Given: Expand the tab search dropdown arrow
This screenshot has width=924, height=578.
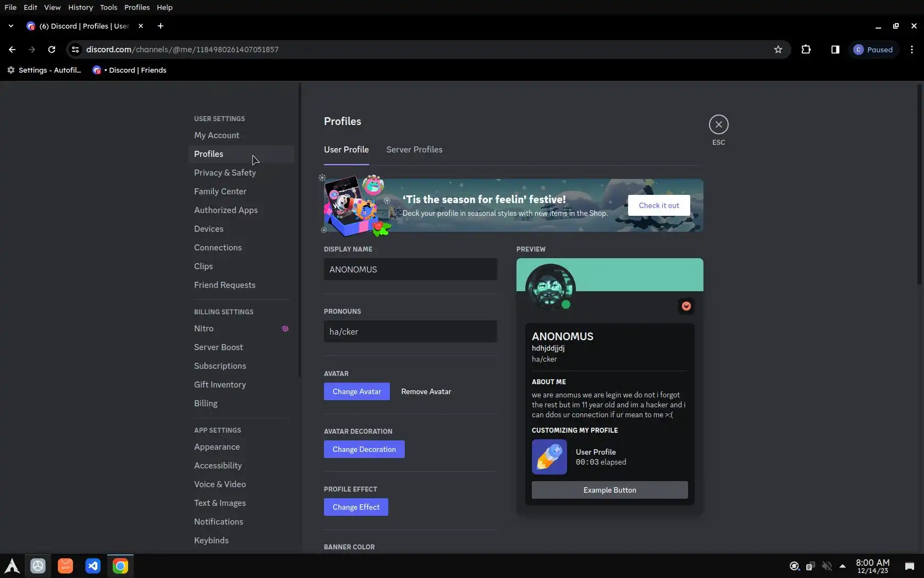Looking at the screenshot, I should pos(10,26).
